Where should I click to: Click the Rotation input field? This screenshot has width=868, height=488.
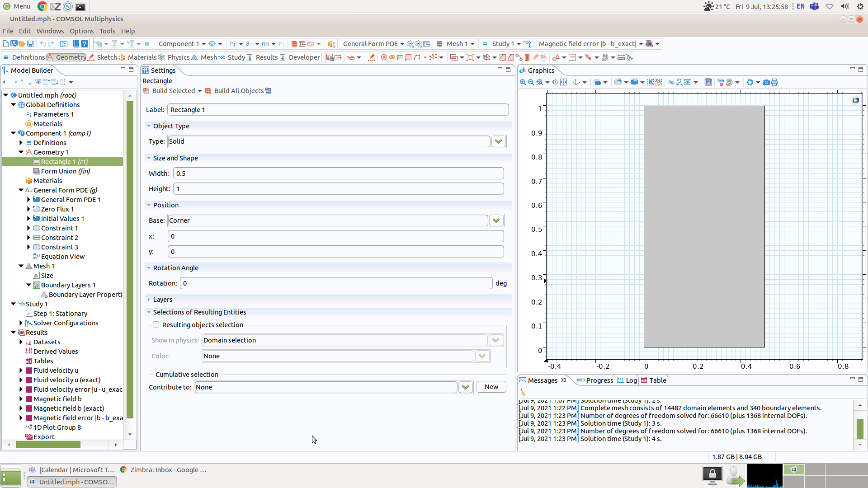pyautogui.click(x=336, y=283)
